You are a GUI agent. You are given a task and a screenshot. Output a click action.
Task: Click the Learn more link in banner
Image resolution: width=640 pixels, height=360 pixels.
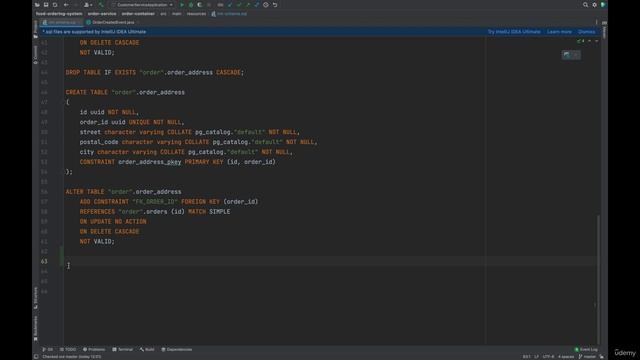pos(559,32)
